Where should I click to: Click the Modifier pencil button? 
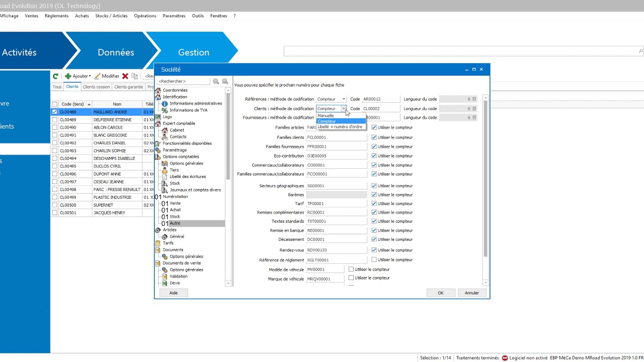click(x=107, y=76)
